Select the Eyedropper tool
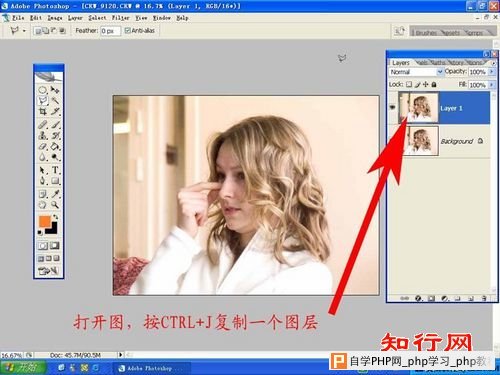The image size is (500, 375). pyautogui.click(x=55, y=194)
